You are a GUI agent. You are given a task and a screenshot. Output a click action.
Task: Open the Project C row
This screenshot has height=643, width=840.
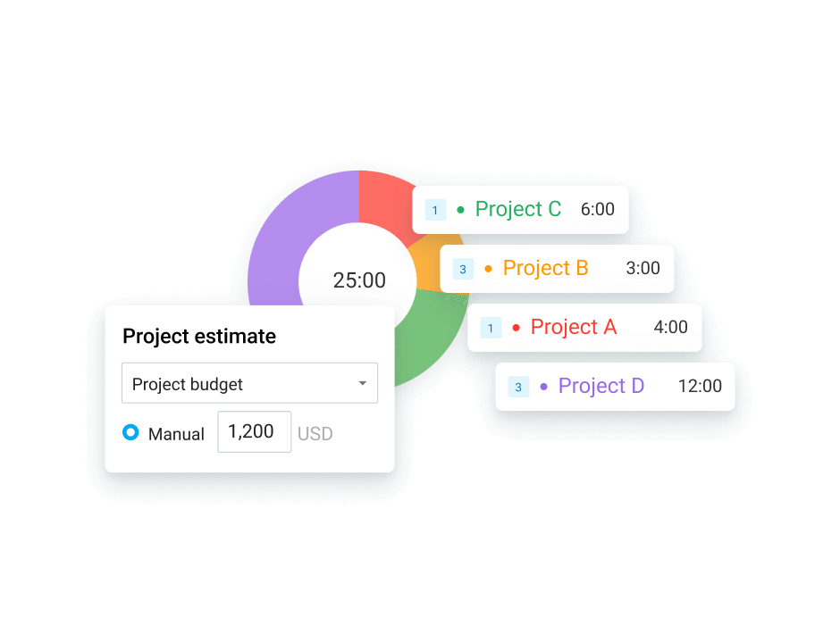tap(520, 209)
